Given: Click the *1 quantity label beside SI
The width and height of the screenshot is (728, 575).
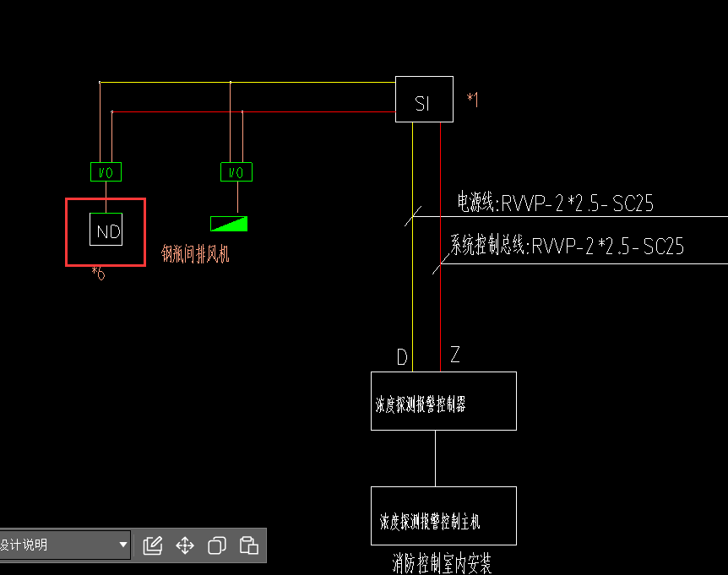Looking at the screenshot, I should [473, 100].
